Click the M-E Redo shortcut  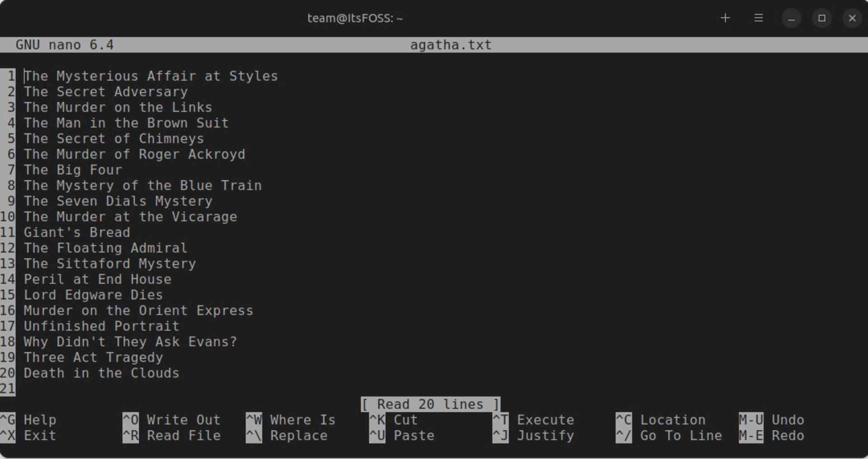[772, 435]
